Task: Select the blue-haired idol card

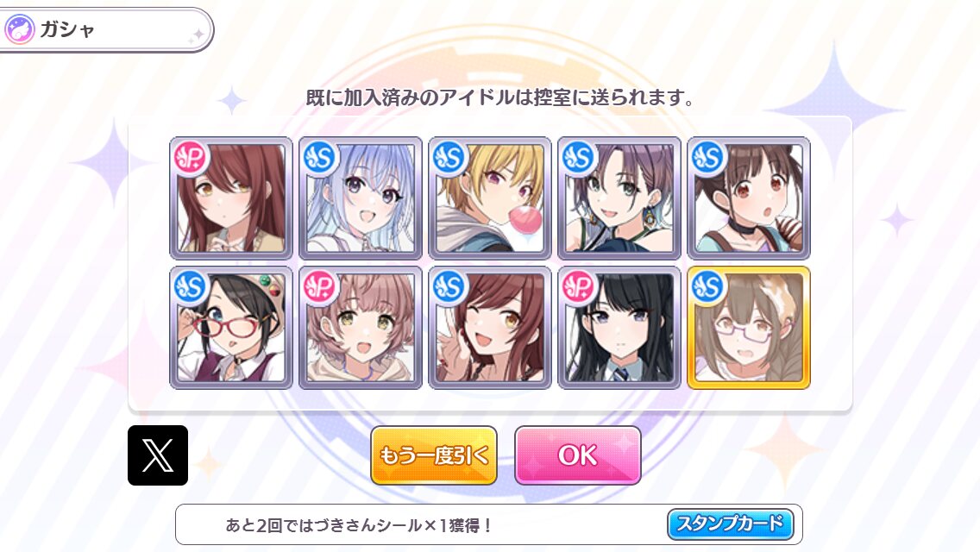Action: point(361,198)
